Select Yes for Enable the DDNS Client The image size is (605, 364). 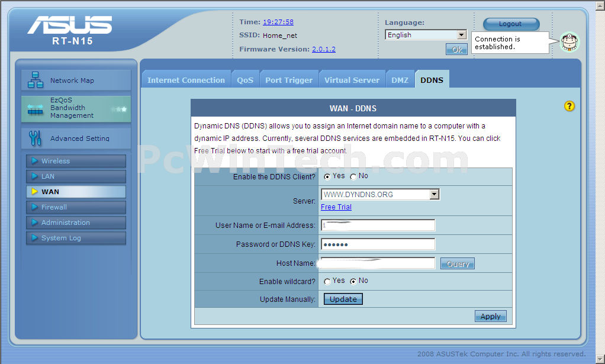(327, 176)
